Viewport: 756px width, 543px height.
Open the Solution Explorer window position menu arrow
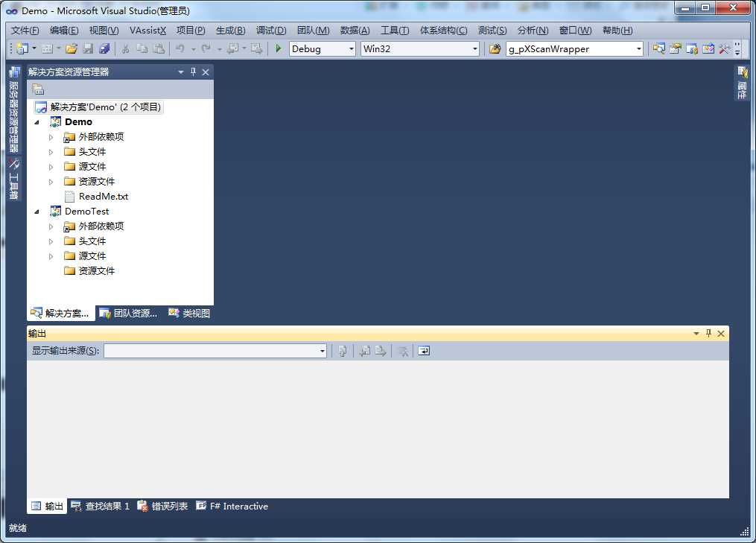181,72
